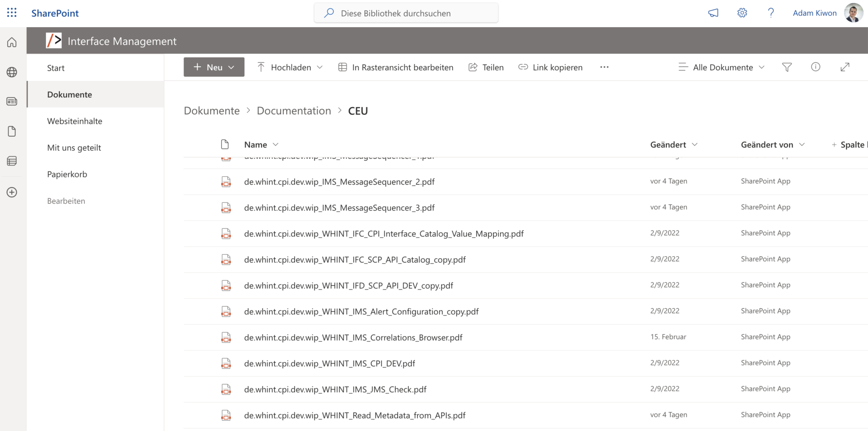
Task: Click the file type column header icon
Action: pos(225,144)
